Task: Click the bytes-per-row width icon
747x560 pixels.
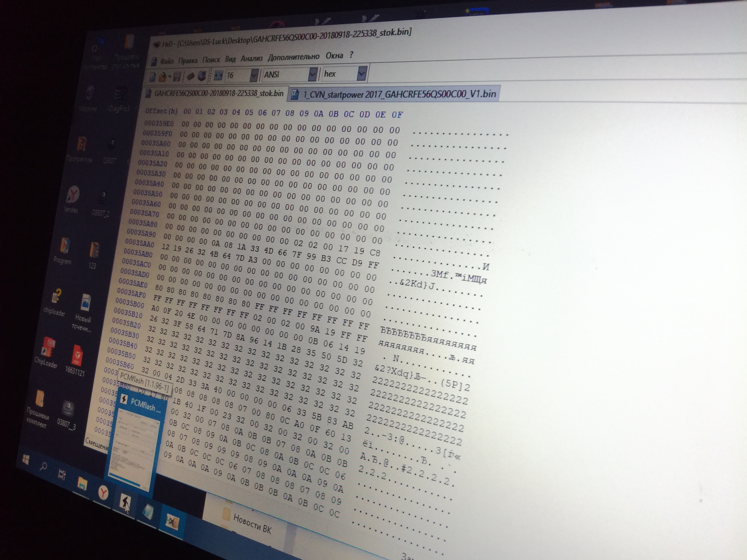Action: [x=218, y=75]
